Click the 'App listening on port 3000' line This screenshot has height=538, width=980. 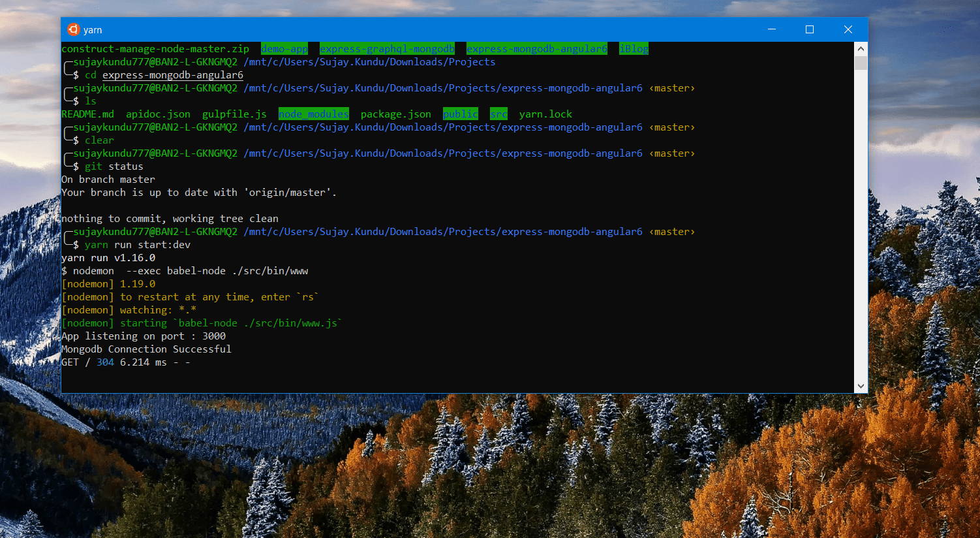point(143,336)
